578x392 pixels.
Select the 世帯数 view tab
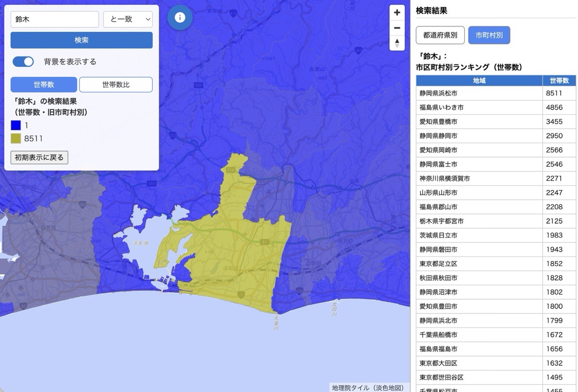(x=44, y=85)
